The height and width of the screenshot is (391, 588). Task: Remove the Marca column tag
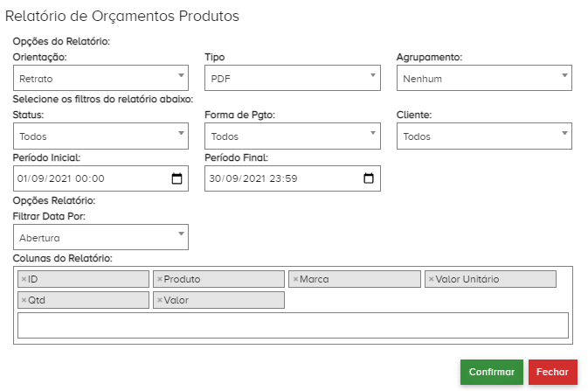(295, 279)
